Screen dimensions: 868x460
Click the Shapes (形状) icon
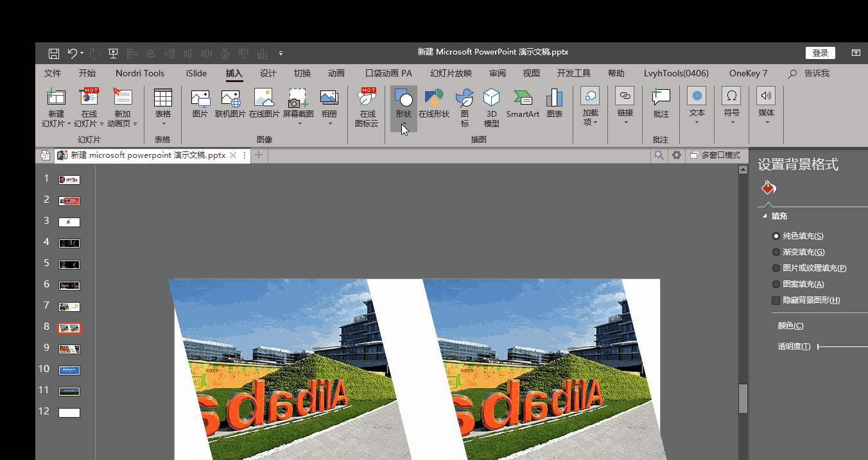pyautogui.click(x=403, y=98)
